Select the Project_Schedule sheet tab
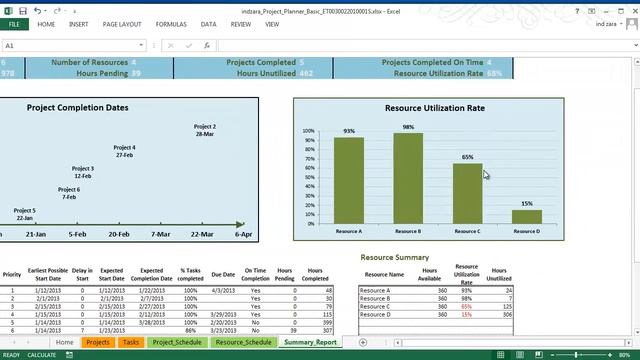The width and height of the screenshot is (640, 360). coord(177,342)
